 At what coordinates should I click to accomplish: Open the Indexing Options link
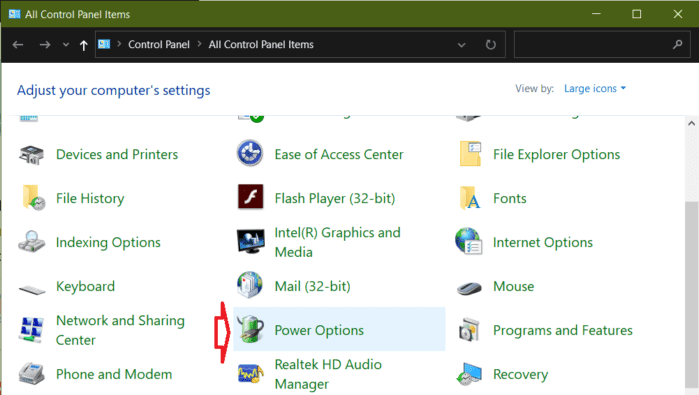[x=108, y=243]
